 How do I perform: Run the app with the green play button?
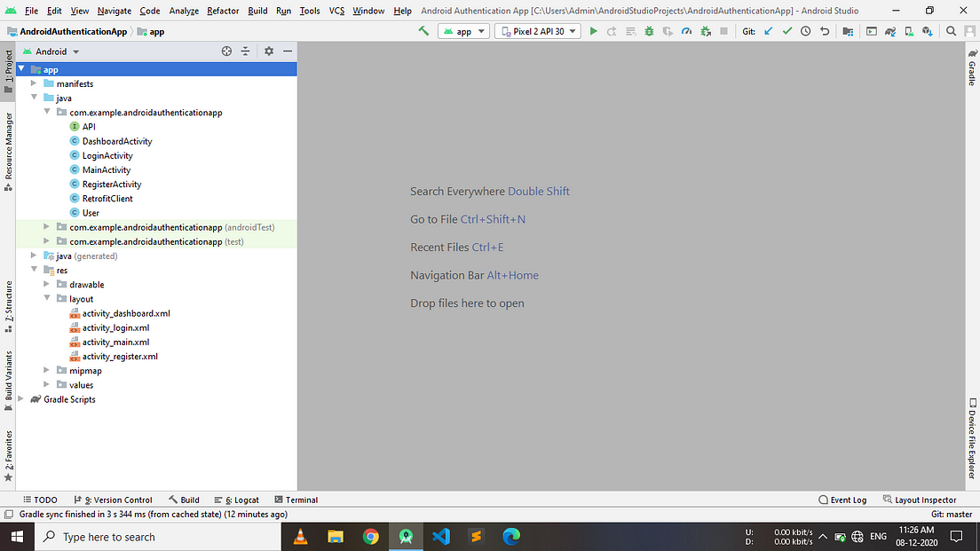(593, 31)
